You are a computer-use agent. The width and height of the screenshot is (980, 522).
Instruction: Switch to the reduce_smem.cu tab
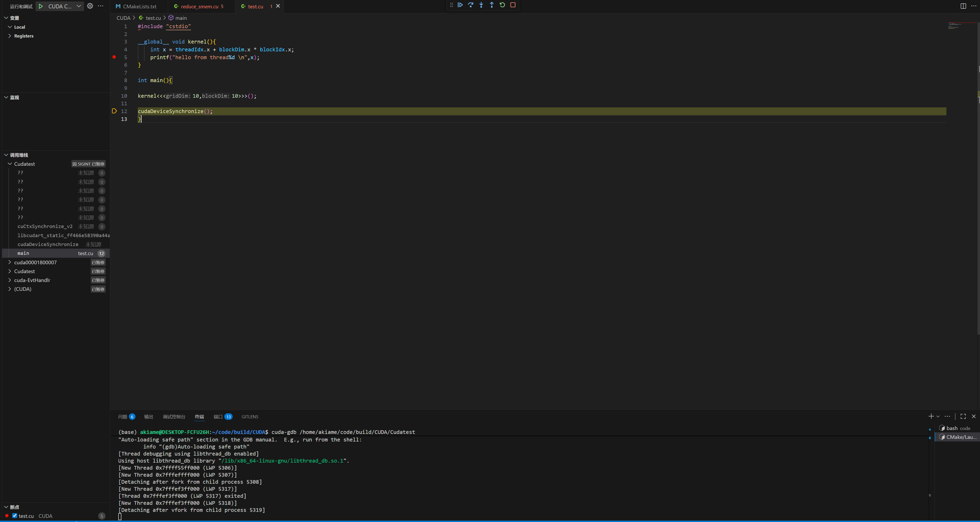coord(199,7)
